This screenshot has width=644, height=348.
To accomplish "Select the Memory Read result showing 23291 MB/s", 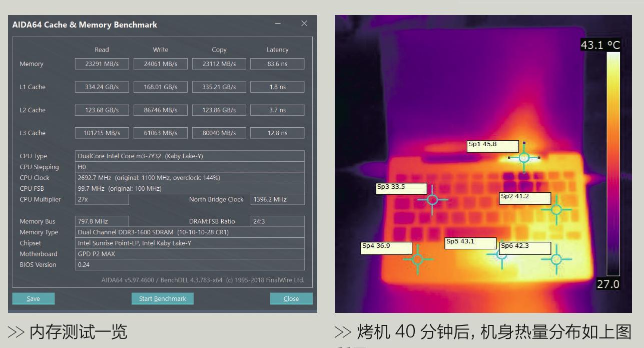I will [102, 64].
